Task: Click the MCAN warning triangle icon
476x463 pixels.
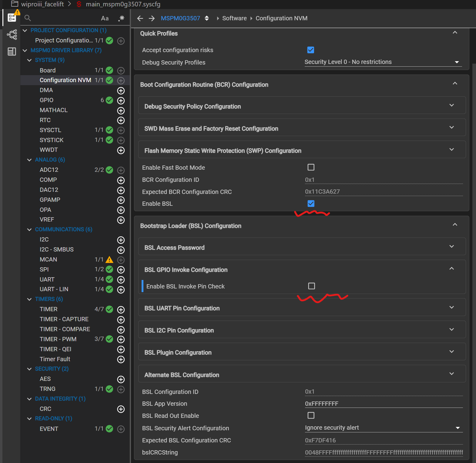Action: click(x=109, y=260)
